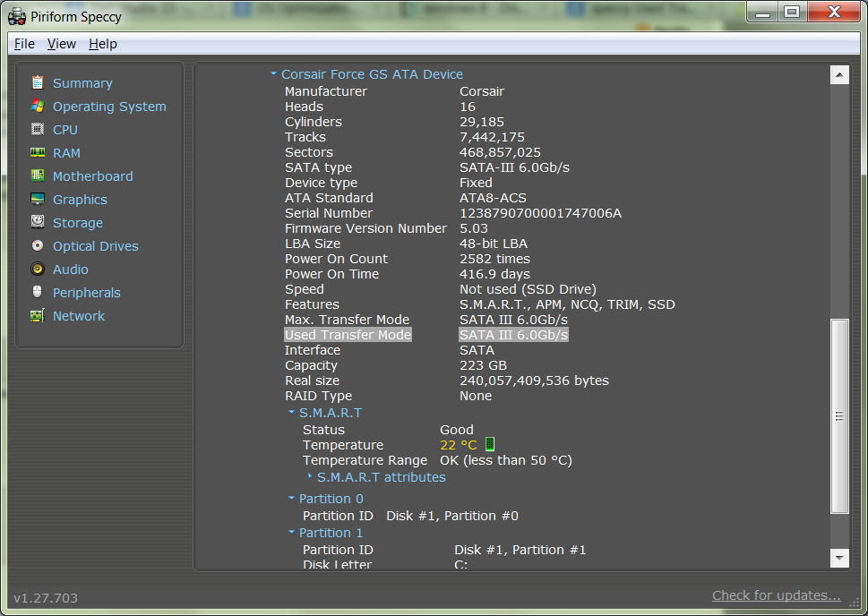The width and height of the screenshot is (868, 616).
Task: Open the Operating System section
Action: pos(109,107)
